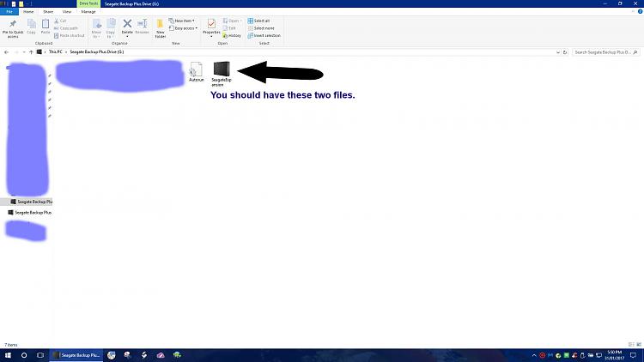Click the Search Seagate Backup Plus box

(x=606, y=52)
